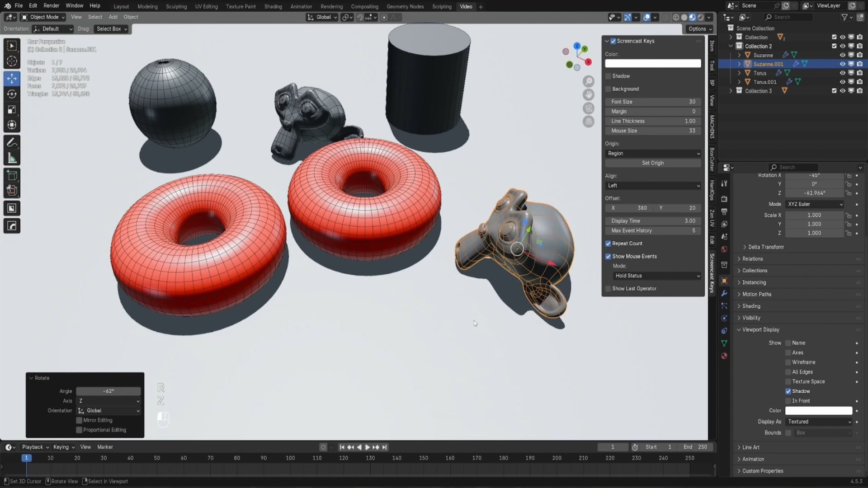868x488 pixels.
Task: Activate the Annotate pencil tool
Action: pos(12,143)
